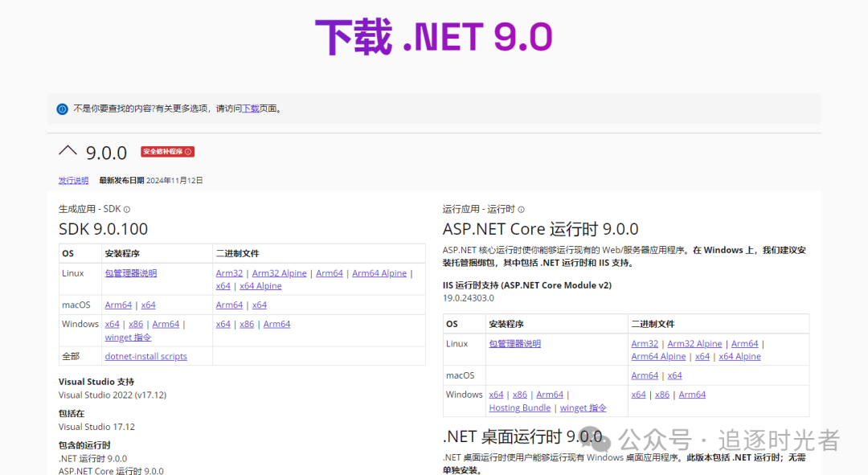Download SDK Windows x64 installer
Image resolution: width=868 pixels, height=475 pixels.
[112, 324]
